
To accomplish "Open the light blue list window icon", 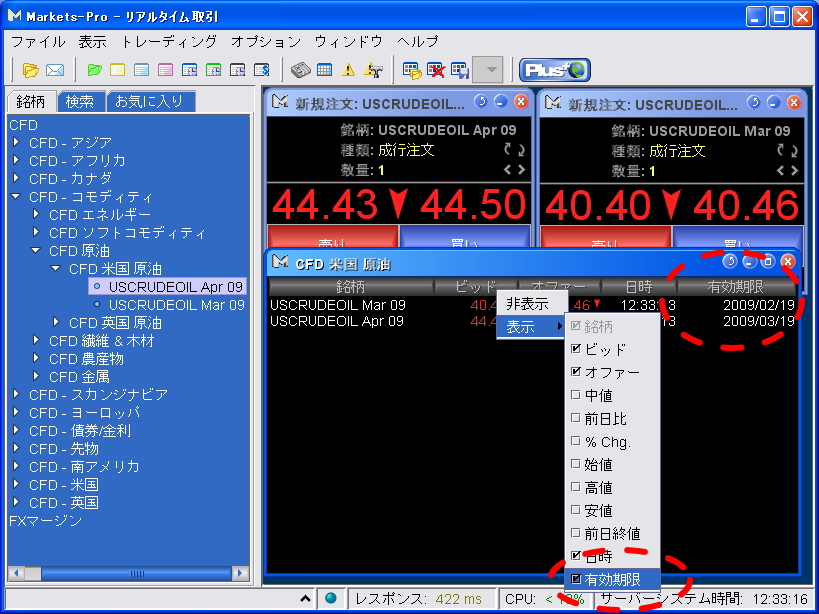I will (x=142, y=70).
